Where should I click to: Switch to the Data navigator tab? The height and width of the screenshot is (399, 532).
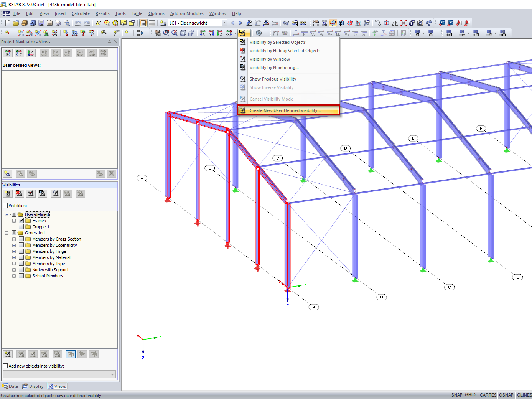10,386
